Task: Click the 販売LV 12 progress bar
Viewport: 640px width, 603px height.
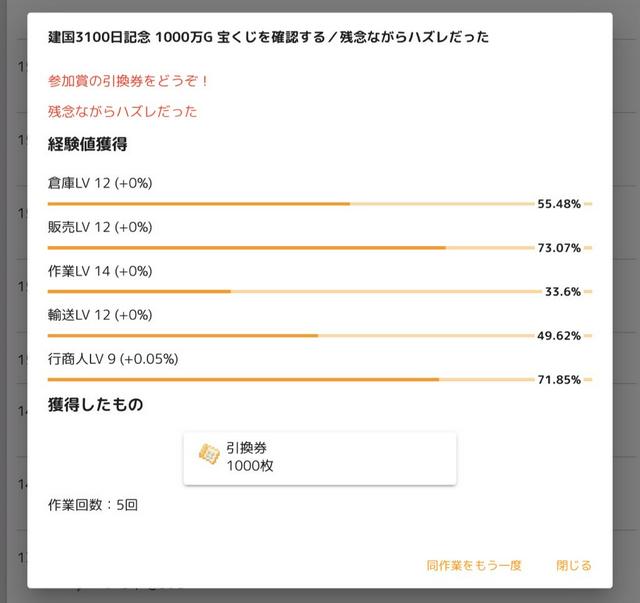Action: 290,248
